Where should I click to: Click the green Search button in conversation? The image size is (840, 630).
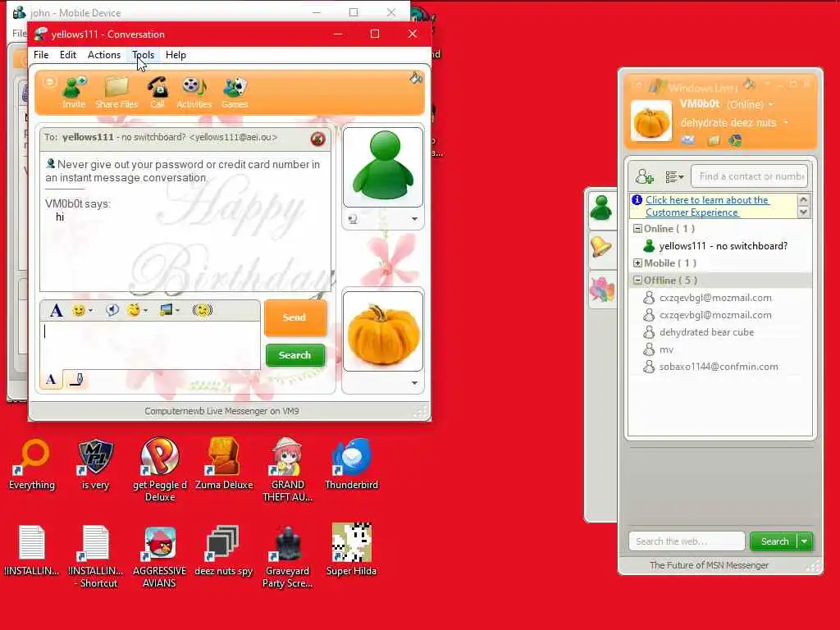tap(295, 355)
